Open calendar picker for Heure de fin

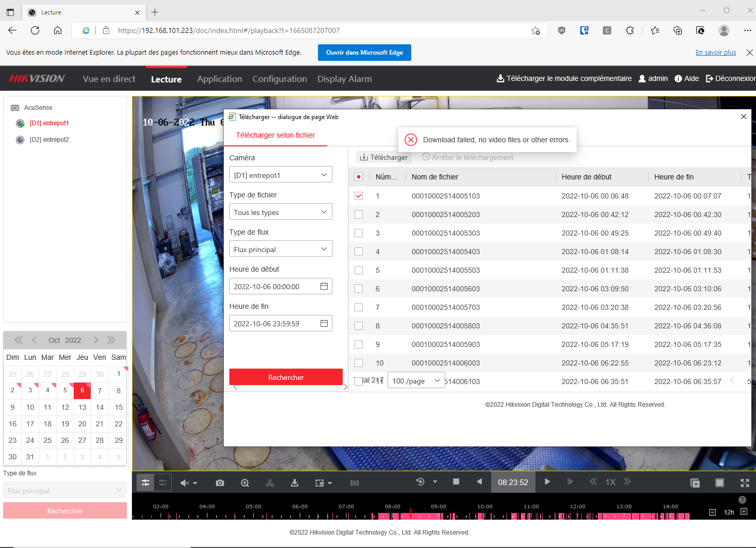click(x=324, y=323)
